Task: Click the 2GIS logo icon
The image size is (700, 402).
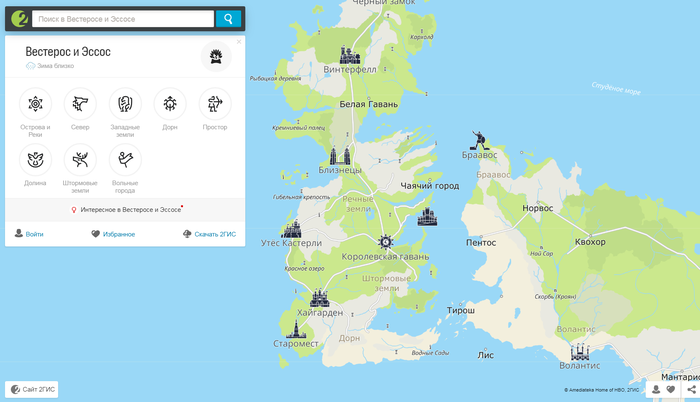Action: 17,19
